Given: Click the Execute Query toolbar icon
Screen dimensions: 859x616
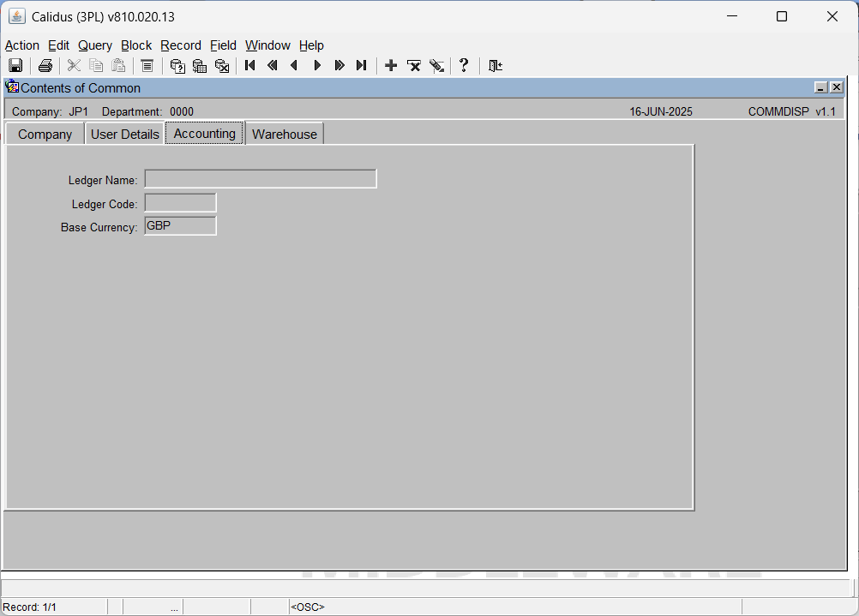Looking at the screenshot, I should 200,66.
